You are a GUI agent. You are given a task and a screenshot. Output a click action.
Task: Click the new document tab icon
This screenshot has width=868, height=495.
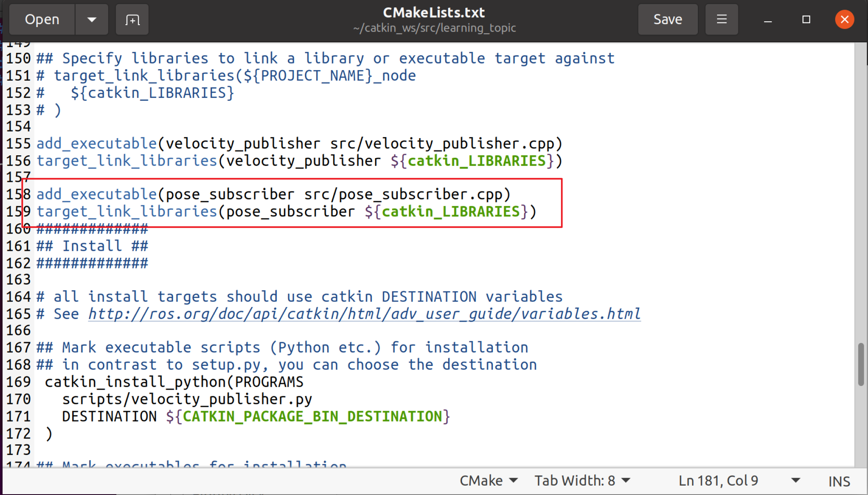(132, 19)
